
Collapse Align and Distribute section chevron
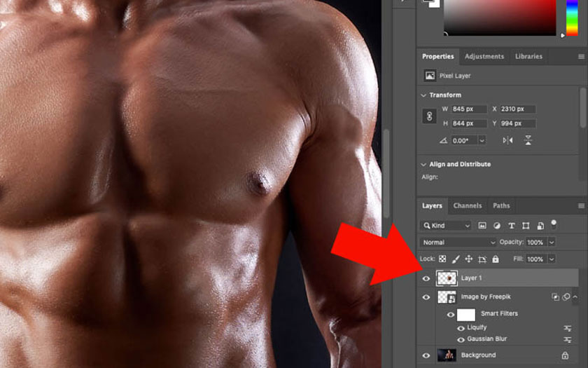pyautogui.click(x=423, y=165)
